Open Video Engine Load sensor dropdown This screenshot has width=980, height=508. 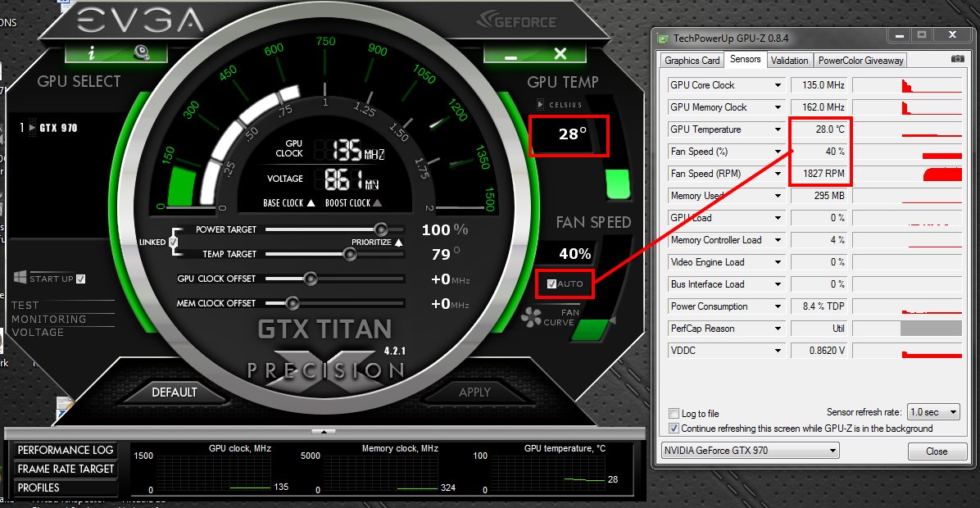point(778,262)
